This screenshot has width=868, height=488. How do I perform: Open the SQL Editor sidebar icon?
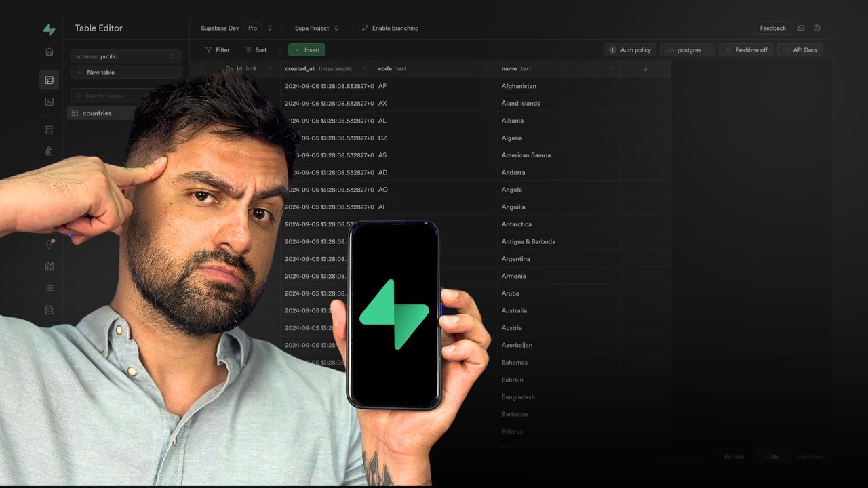(49, 102)
